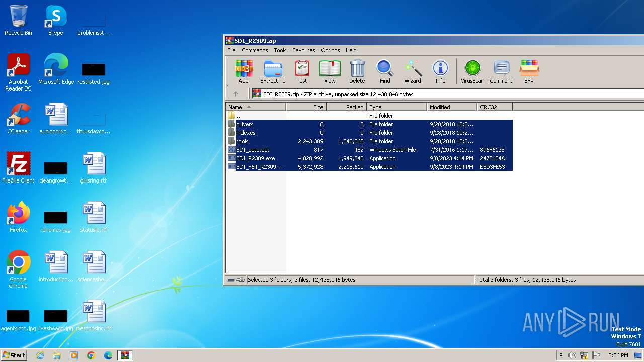Open the Options menu
The width and height of the screenshot is (644, 362).
(331, 50)
